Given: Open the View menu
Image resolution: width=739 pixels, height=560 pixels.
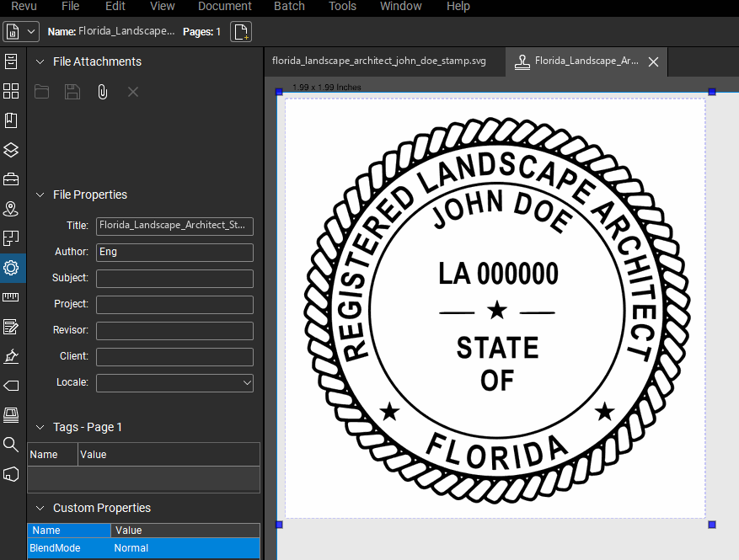Looking at the screenshot, I should (162, 6).
